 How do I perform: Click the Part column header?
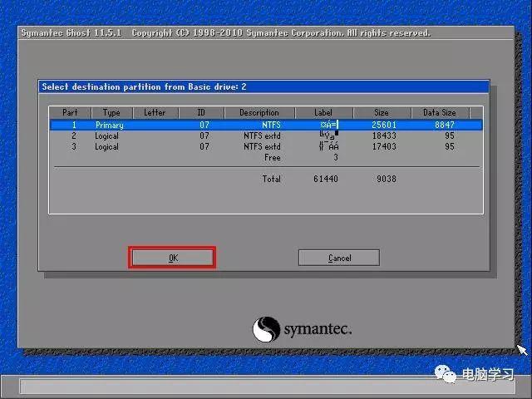(69, 112)
